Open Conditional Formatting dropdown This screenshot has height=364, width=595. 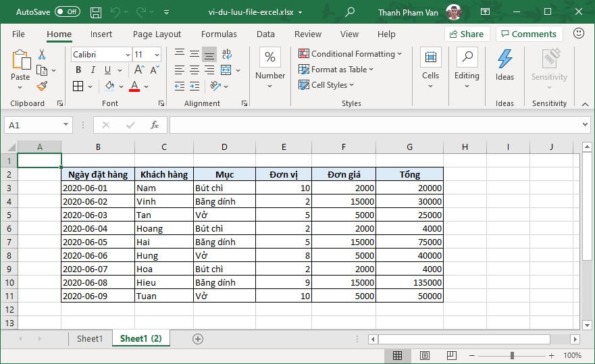(x=349, y=54)
